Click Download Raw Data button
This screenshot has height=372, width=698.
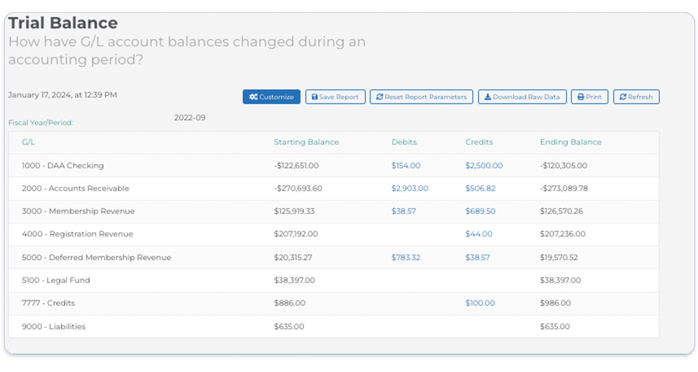(x=522, y=97)
